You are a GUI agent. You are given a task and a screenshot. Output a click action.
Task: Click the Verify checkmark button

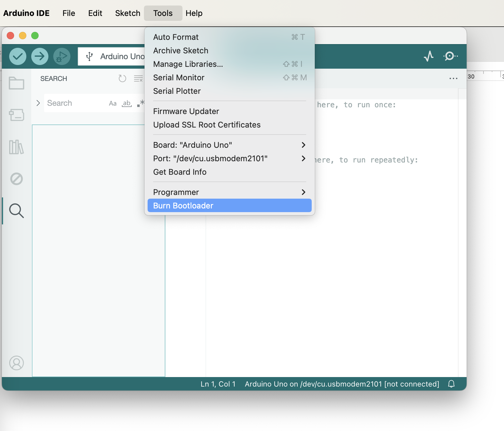click(18, 56)
